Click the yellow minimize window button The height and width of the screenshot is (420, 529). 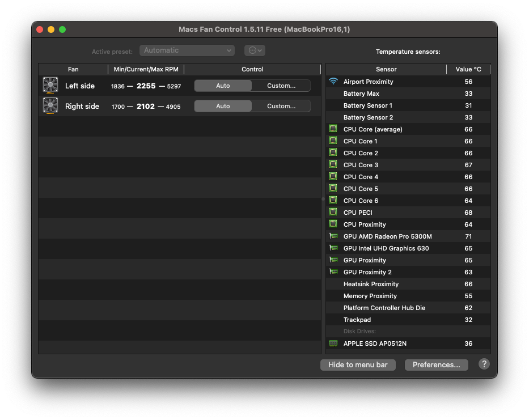(51, 29)
